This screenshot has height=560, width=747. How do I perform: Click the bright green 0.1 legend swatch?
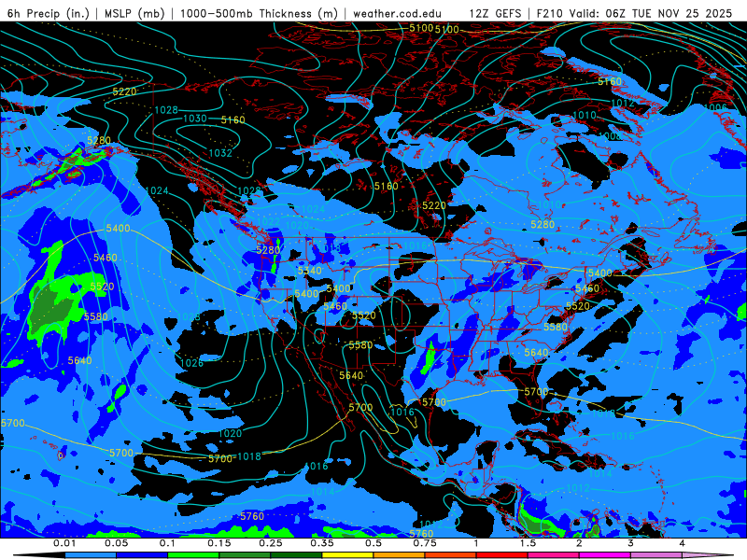point(193,555)
